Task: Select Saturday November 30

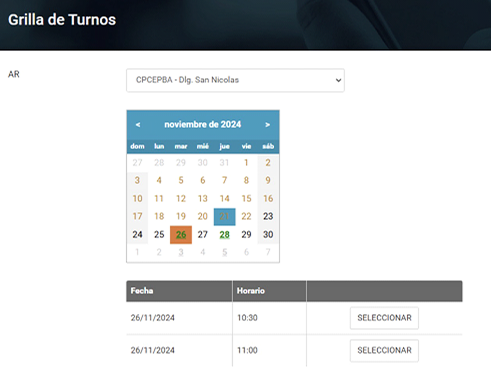Action: point(268,235)
